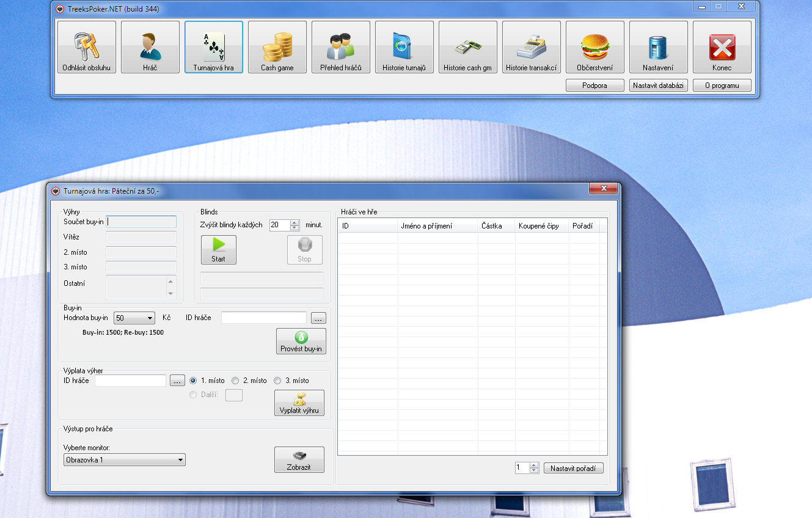Sort by Částka column header

pyautogui.click(x=497, y=226)
